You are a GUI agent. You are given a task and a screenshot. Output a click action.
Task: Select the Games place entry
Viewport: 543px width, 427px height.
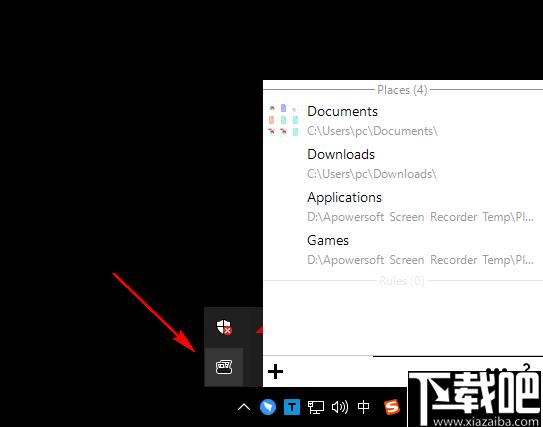[x=403, y=250]
